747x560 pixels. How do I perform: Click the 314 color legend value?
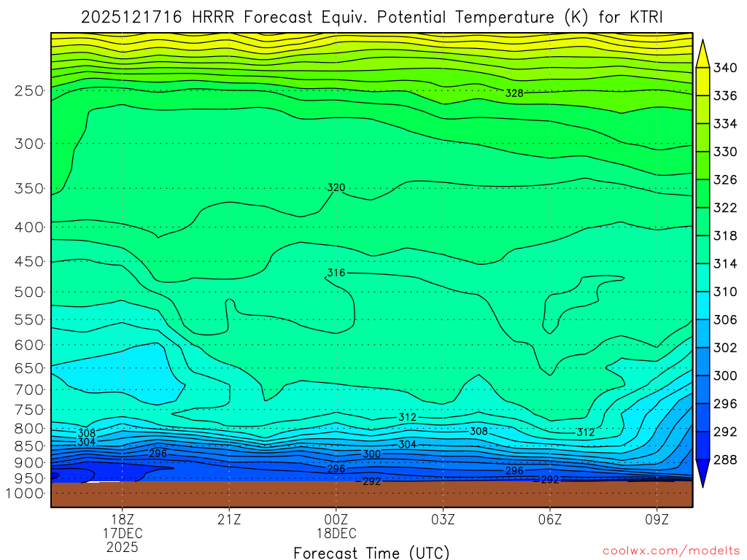(x=725, y=264)
